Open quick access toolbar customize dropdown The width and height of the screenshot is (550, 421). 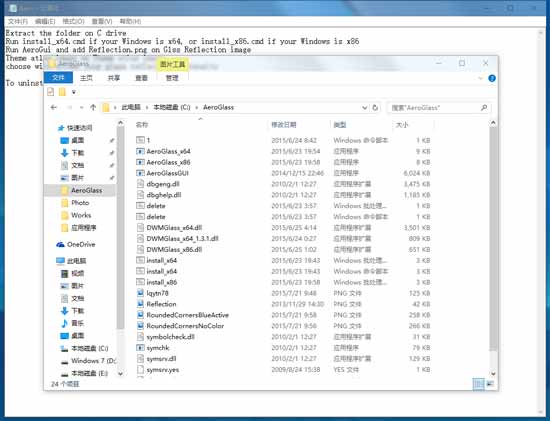pyautogui.click(x=74, y=92)
